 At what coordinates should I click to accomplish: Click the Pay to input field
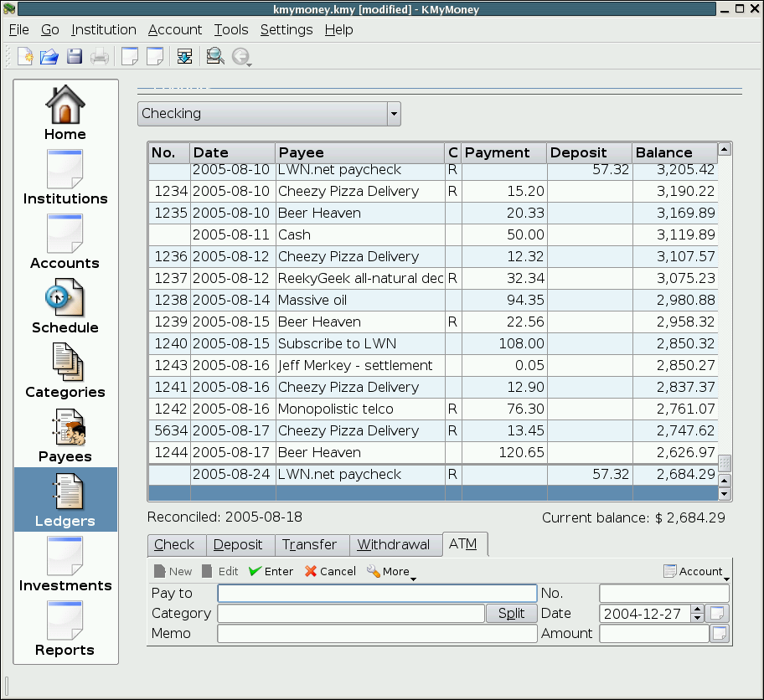coord(377,594)
